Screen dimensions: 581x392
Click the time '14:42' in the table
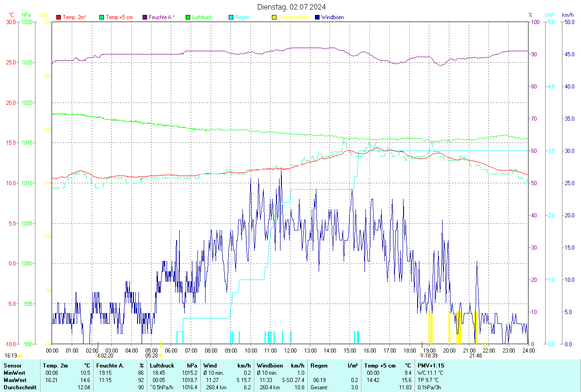point(373,380)
